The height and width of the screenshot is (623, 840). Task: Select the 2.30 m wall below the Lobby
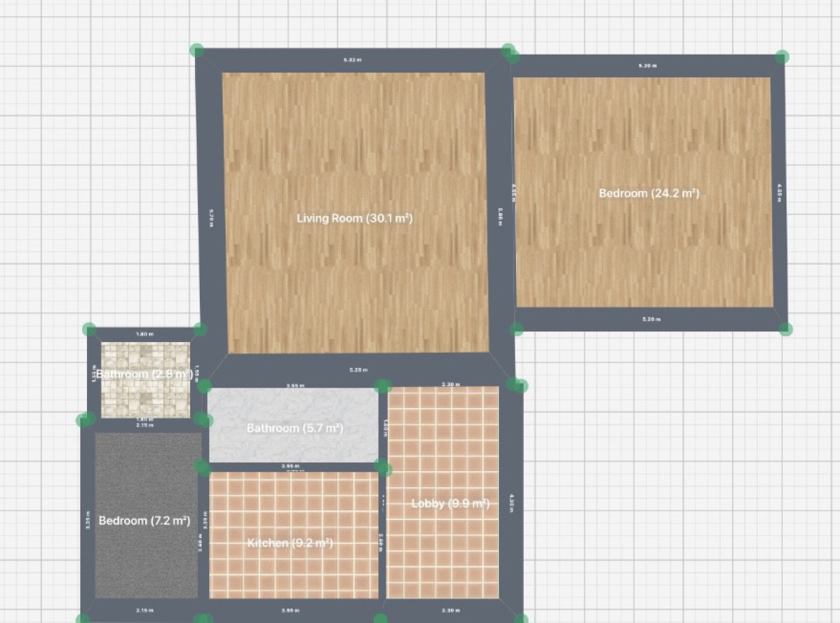tap(450, 610)
